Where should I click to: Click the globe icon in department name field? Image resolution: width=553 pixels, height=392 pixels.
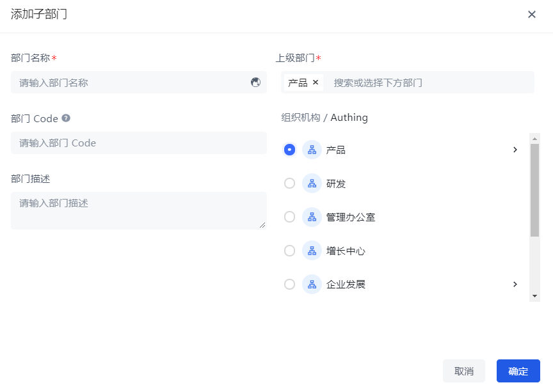point(255,82)
